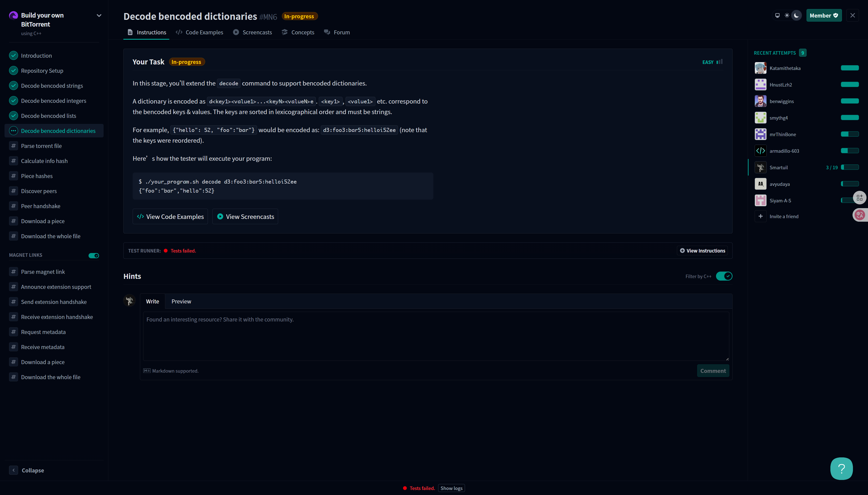The width and height of the screenshot is (868, 495).
Task: Click the View Screencasts button
Action: click(x=245, y=217)
